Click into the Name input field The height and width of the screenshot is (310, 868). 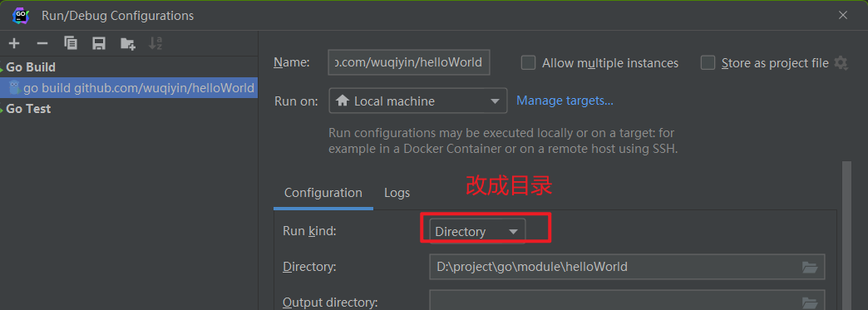(409, 63)
